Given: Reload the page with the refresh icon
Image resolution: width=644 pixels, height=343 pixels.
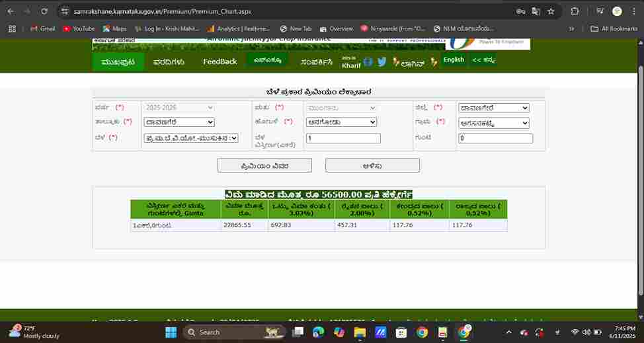Looking at the screenshot, I should click(44, 11).
